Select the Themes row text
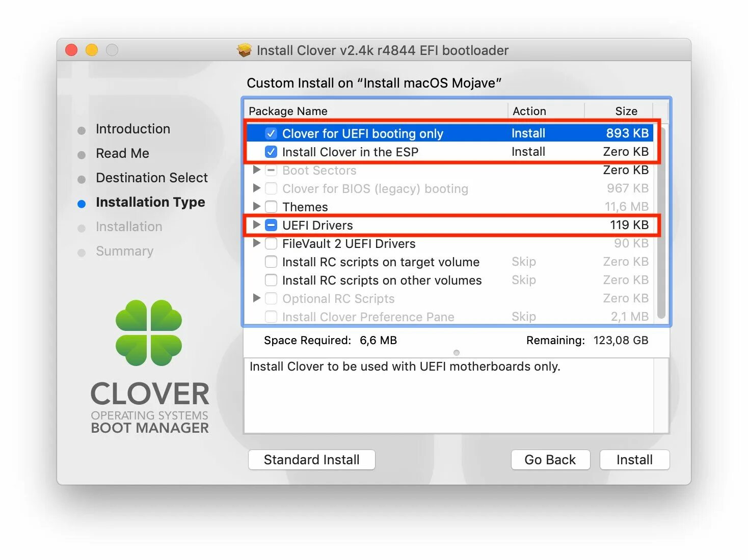This screenshot has height=560, width=748. pyautogui.click(x=305, y=207)
